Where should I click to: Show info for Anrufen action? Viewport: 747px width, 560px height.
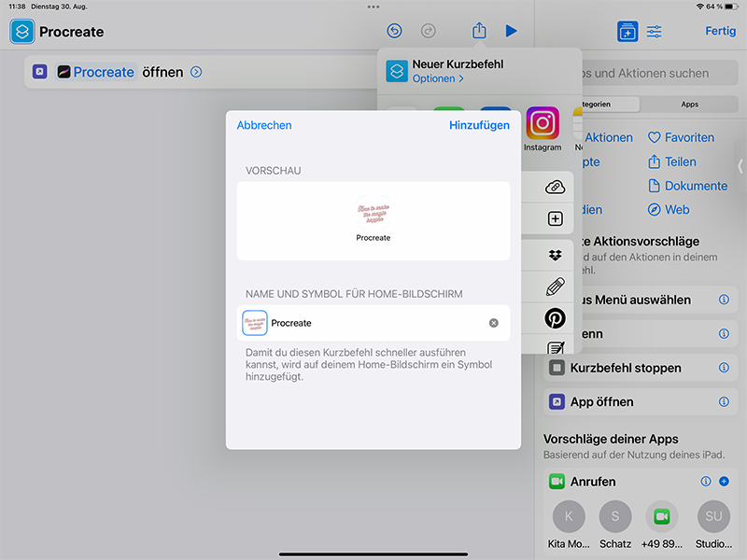tap(706, 482)
